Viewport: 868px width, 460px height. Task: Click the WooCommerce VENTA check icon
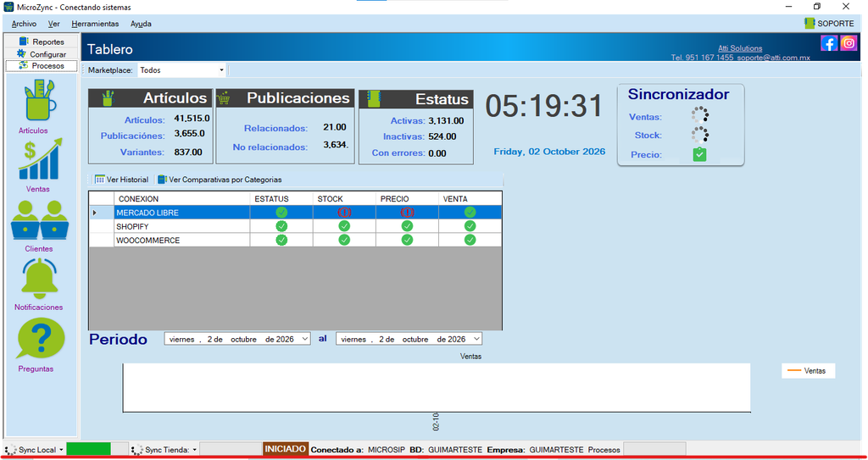coord(470,240)
